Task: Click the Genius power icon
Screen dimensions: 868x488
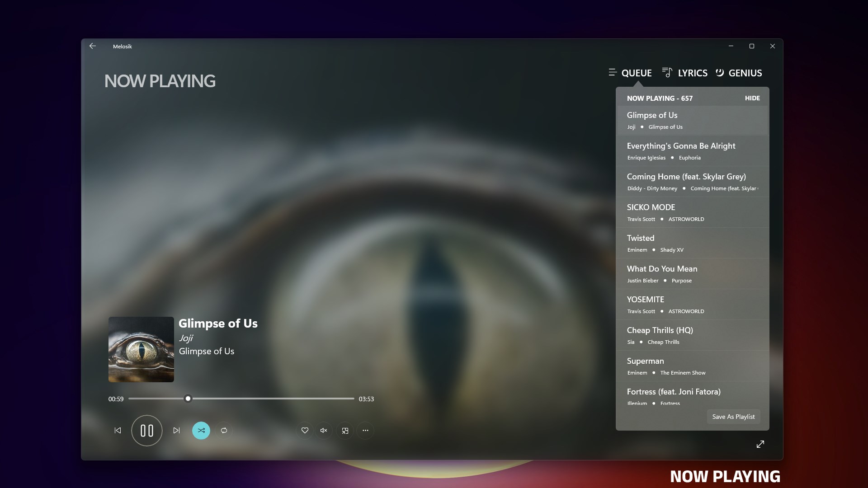Action: coord(720,72)
